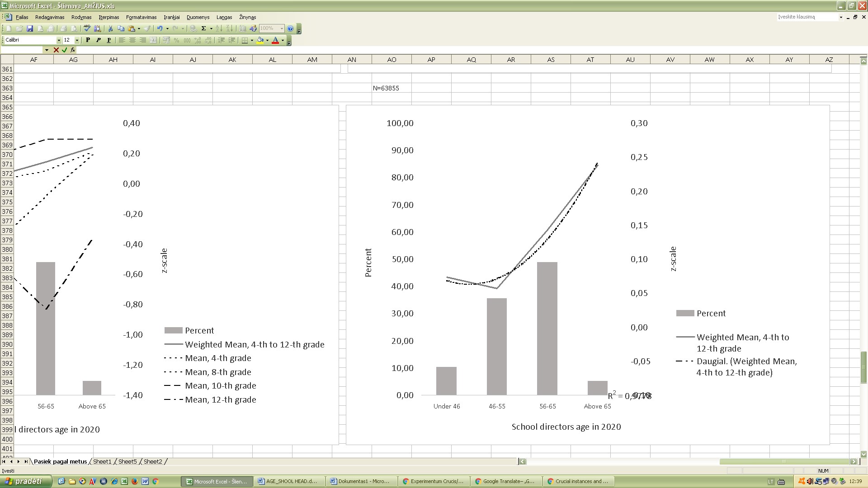868x488 pixels.
Task: Open the Calibri font name dropdown
Action: [58, 40]
